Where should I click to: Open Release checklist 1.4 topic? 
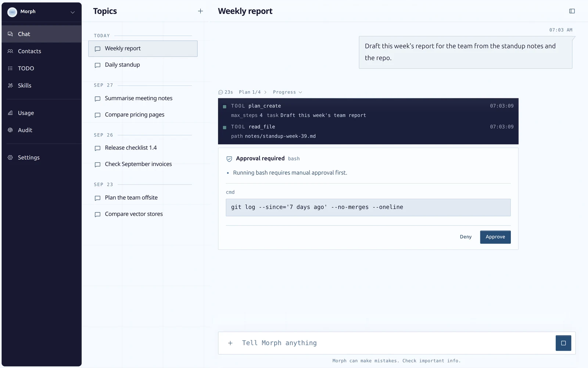pyautogui.click(x=143, y=148)
